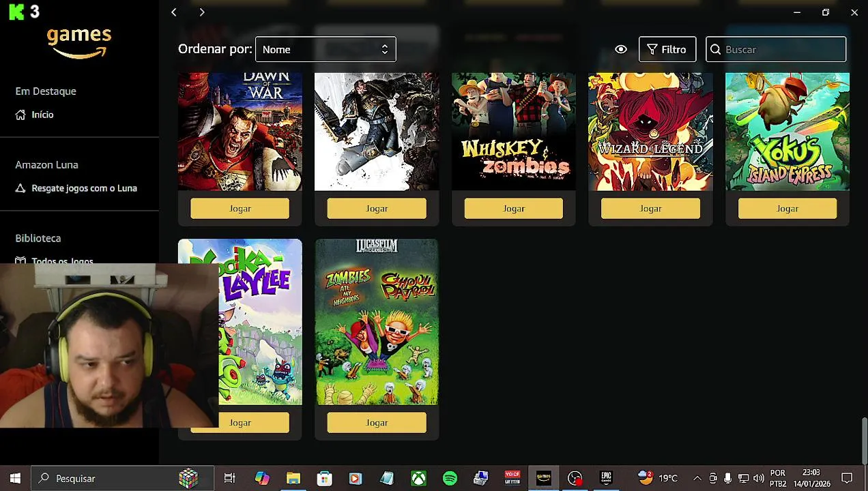Click the Pesquisar taskbar search box
The width and height of the screenshot is (868, 491).
123,478
